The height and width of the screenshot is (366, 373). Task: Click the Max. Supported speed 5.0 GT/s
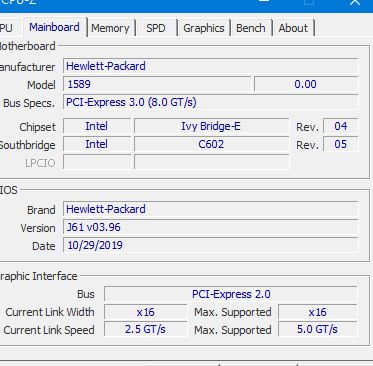pos(318,330)
